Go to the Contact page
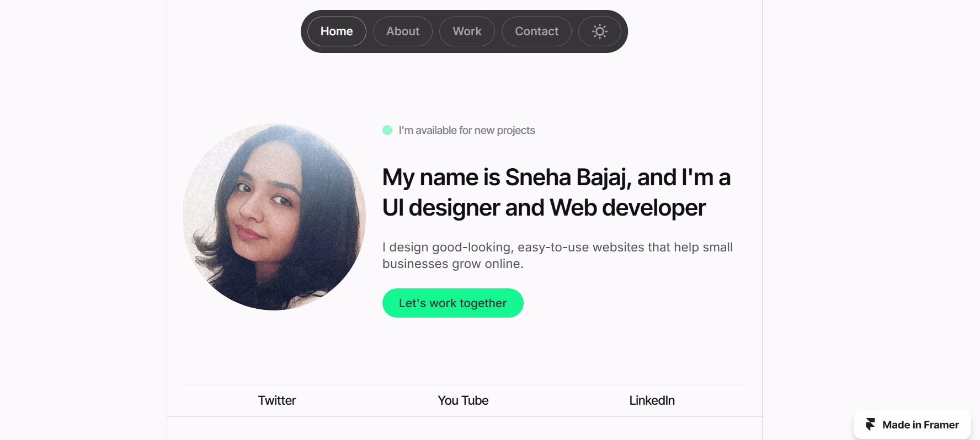The image size is (980, 440). coord(536,31)
